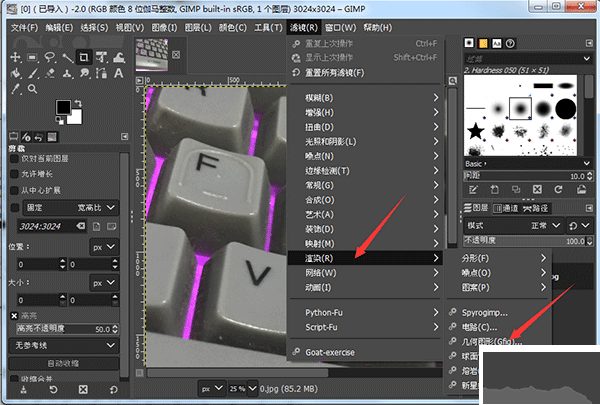Click the '自动收缩' button
Image resolution: width=600 pixels, height=405 pixels.
click(64, 363)
